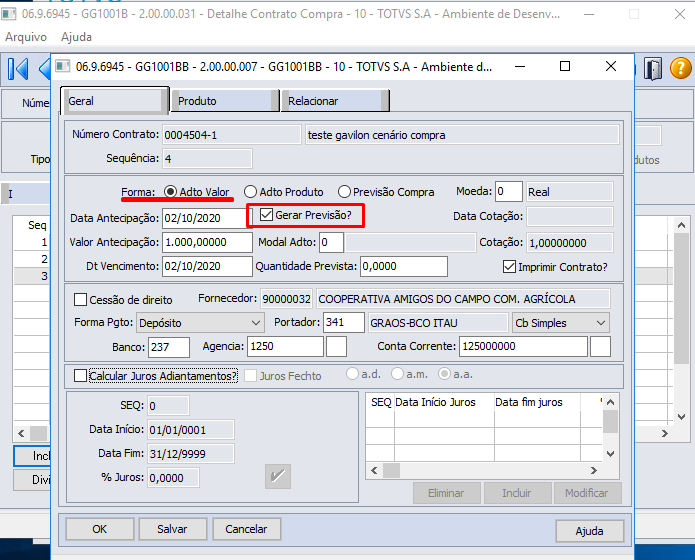Click the % Juros field
This screenshot has height=560, width=695.
173,478
